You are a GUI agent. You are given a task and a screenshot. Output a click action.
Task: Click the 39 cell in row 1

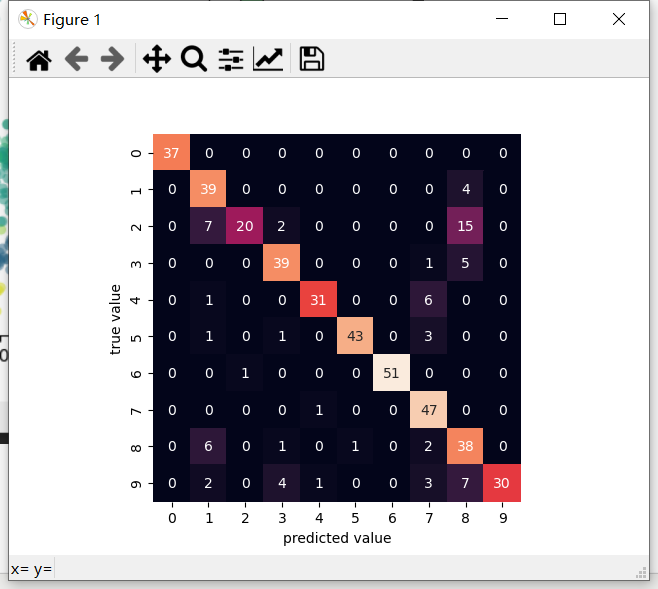tap(208, 189)
